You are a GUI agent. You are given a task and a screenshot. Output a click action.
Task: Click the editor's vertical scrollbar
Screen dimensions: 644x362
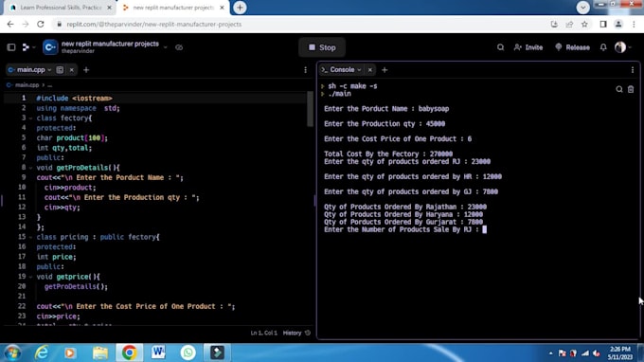tap(310, 109)
